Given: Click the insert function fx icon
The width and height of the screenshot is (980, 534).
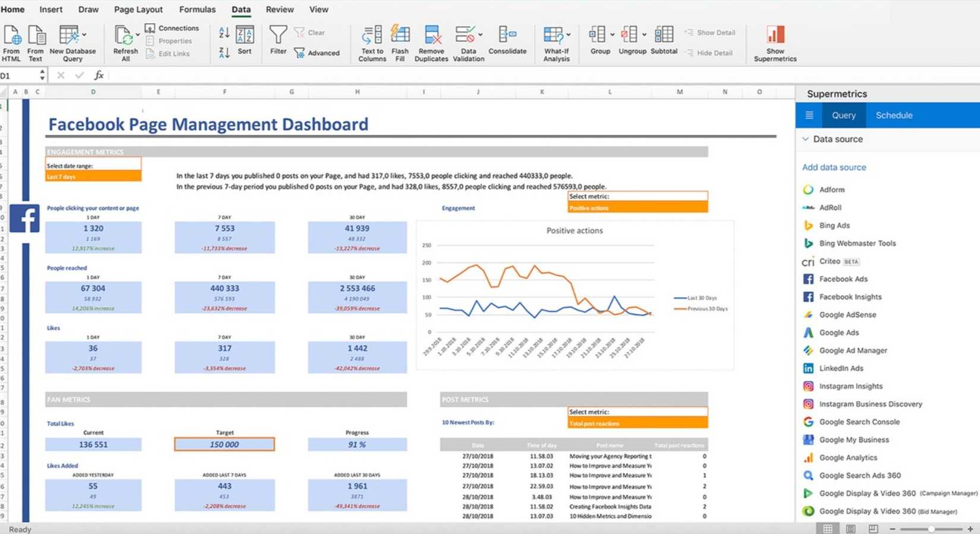Looking at the screenshot, I should [x=99, y=75].
